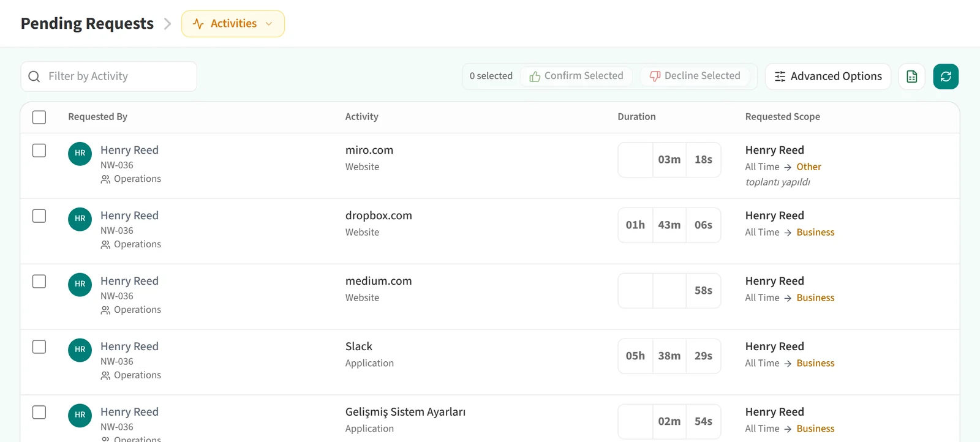
Task: Click the HR avatar in Slack row
Action: [x=80, y=350]
